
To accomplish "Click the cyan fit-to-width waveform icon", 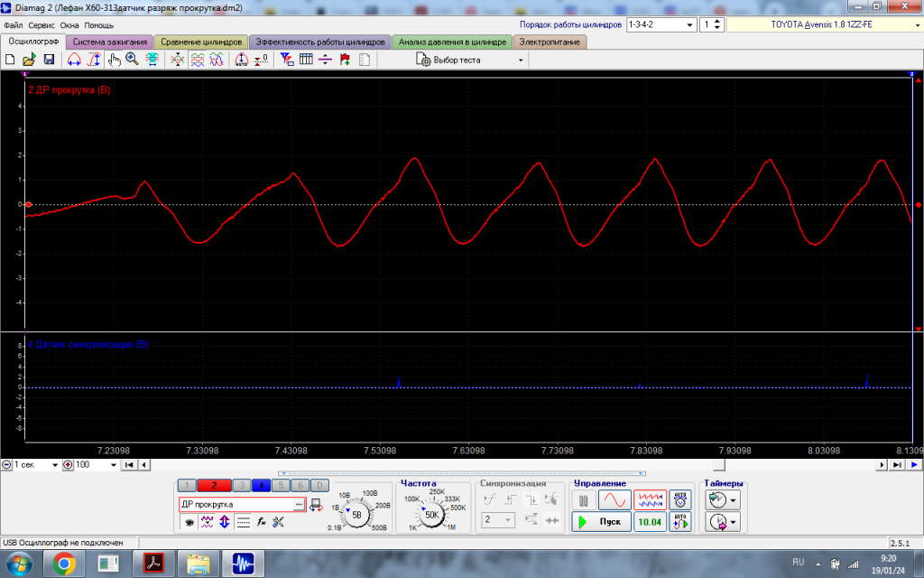I will coord(152,60).
